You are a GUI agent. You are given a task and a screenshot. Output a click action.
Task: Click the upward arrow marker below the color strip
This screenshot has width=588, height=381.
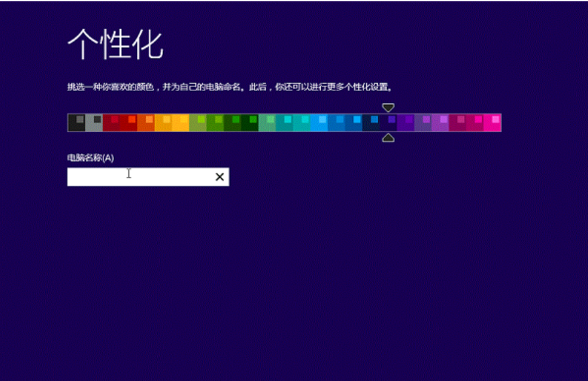[x=388, y=137]
